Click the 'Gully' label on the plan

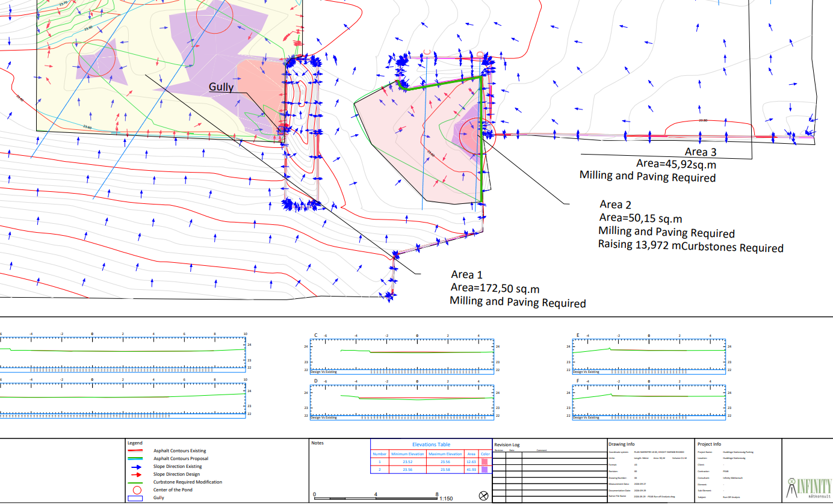coord(221,87)
